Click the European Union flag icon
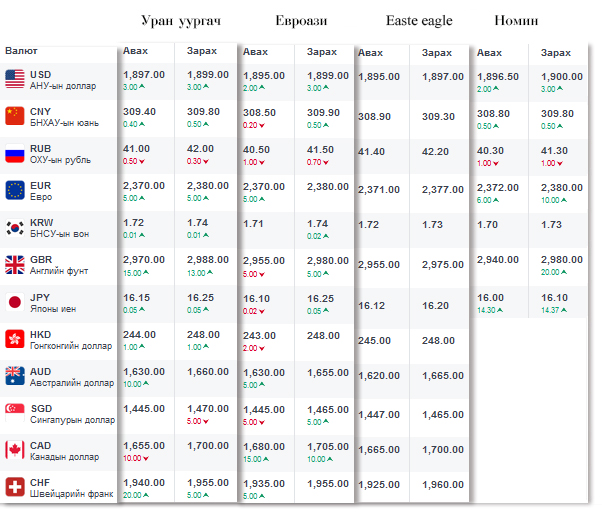This screenshot has width=602, height=514. (14, 190)
